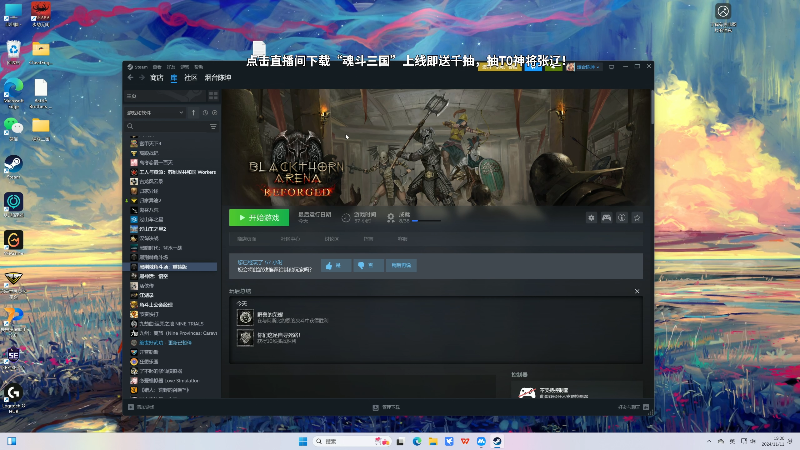Toggle the recent activity clock filter
The width and height of the screenshot is (800, 450).
point(205,112)
